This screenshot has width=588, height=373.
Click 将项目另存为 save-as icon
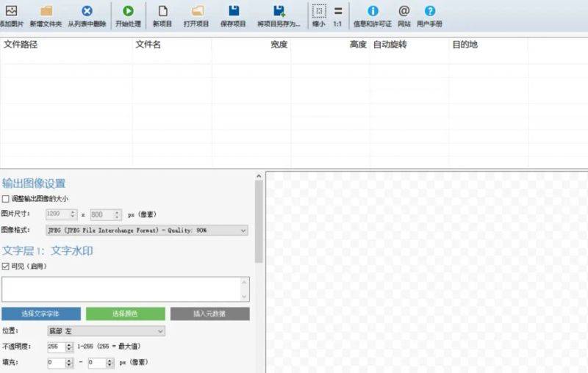pos(279,12)
